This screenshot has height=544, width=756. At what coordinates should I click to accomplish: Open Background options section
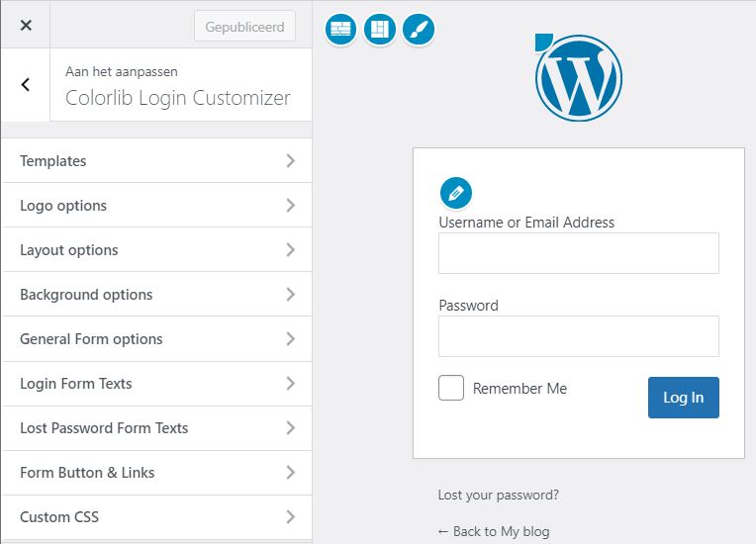pyautogui.click(x=156, y=295)
